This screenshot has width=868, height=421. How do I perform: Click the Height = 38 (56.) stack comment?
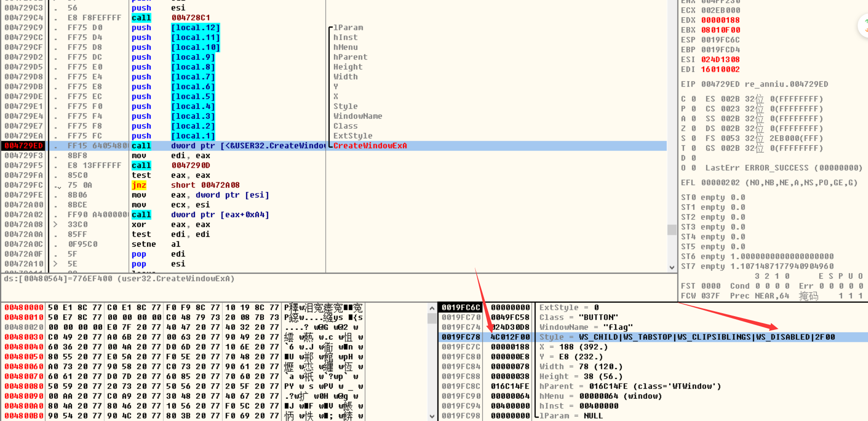click(x=581, y=377)
